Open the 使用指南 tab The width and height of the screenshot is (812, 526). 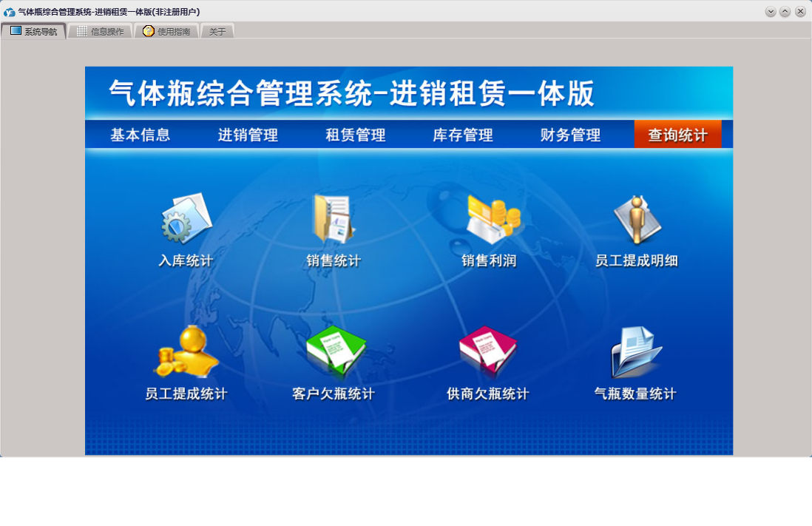[x=167, y=31]
